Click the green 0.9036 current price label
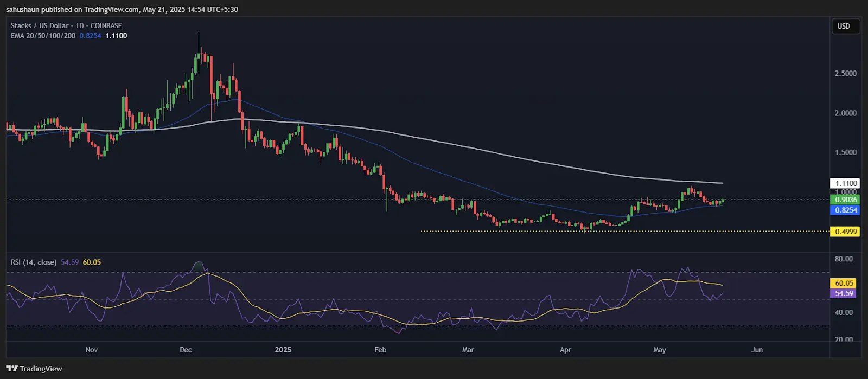868x379 pixels. click(x=845, y=200)
